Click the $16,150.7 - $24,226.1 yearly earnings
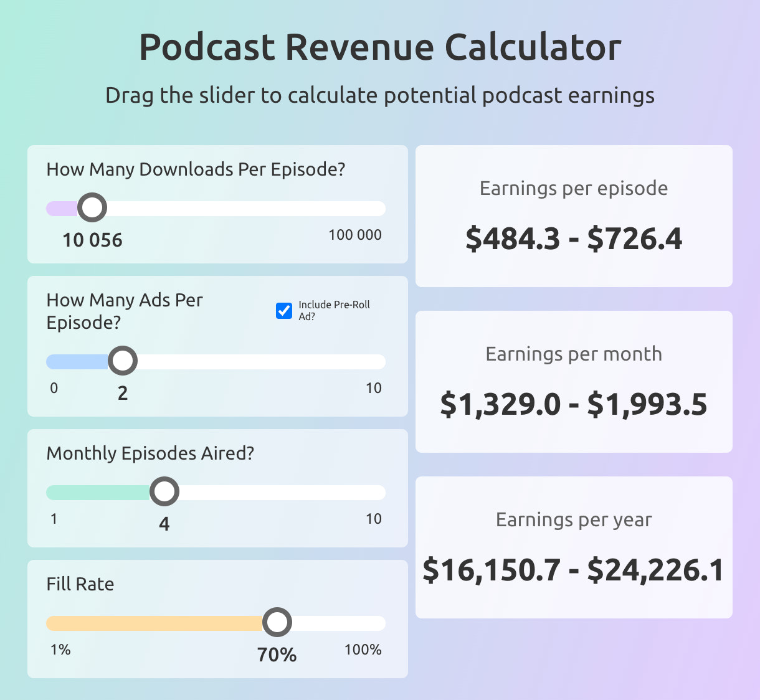The image size is (760, 700). coord(574,570)
